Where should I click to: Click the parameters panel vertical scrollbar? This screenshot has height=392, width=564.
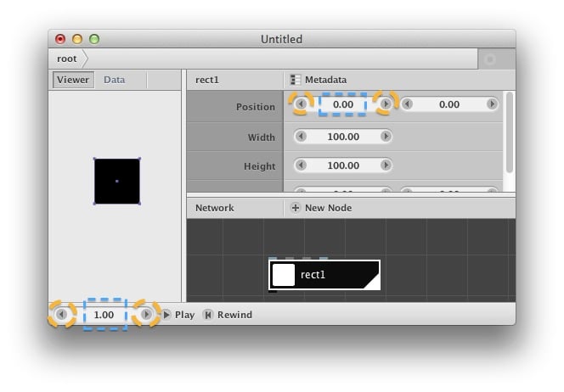tap(509, 132)
